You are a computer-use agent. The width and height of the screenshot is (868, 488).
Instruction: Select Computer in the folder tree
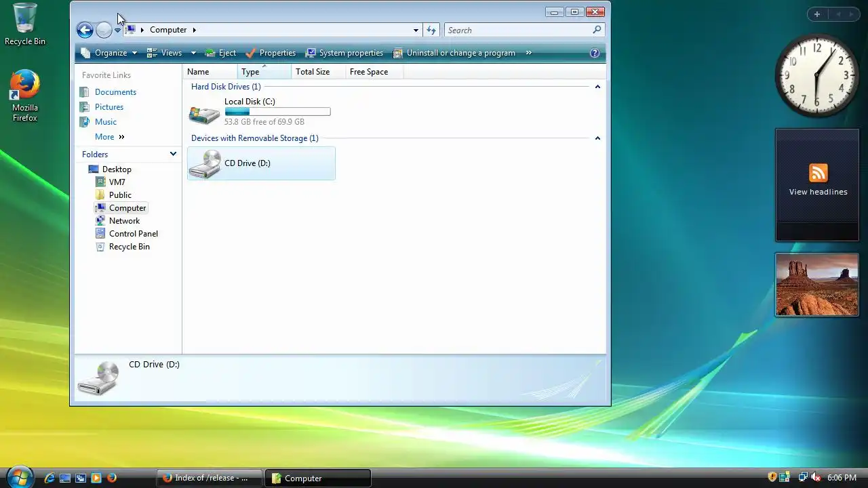(x=127, y=208)
